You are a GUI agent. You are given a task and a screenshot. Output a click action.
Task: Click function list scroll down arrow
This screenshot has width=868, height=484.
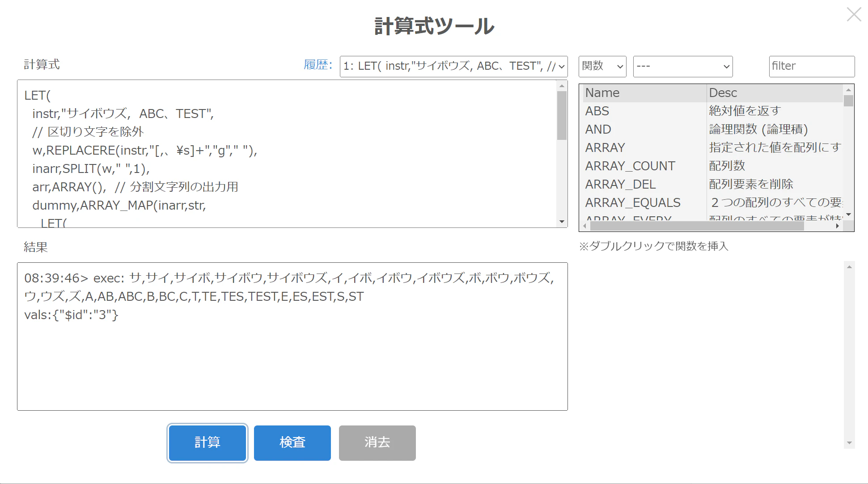coord(848,215)
